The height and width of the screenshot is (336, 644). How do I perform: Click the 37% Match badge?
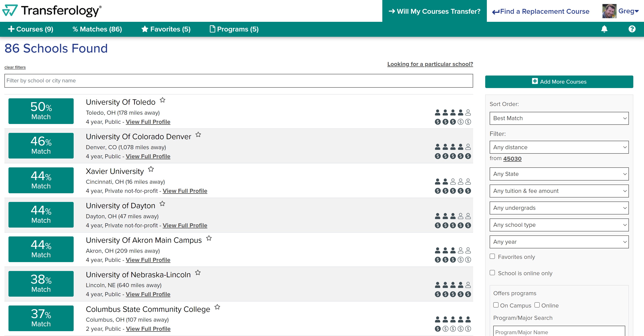click(x=41, y=318)
